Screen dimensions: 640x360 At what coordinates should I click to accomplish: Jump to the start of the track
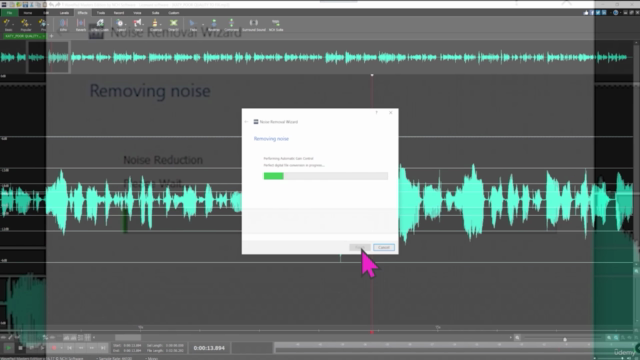point(70,348)
